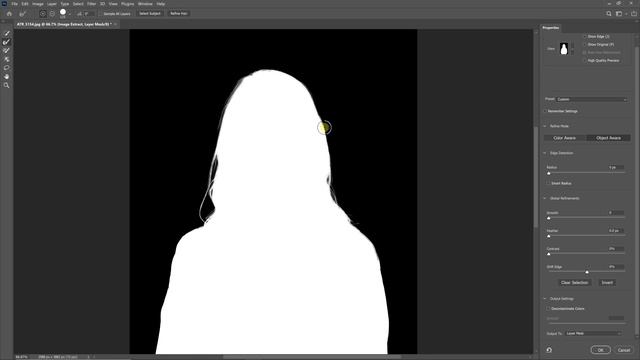Click the Refine Hair button
640x360 pixels.
pyautogui.click(x=178, y=13)
